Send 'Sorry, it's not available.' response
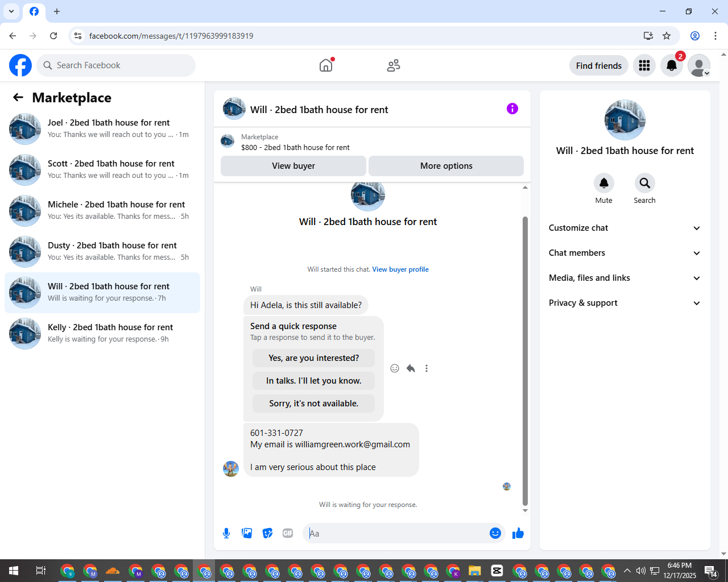The height and width of the screenshot is (582, 728). (313, 404)
